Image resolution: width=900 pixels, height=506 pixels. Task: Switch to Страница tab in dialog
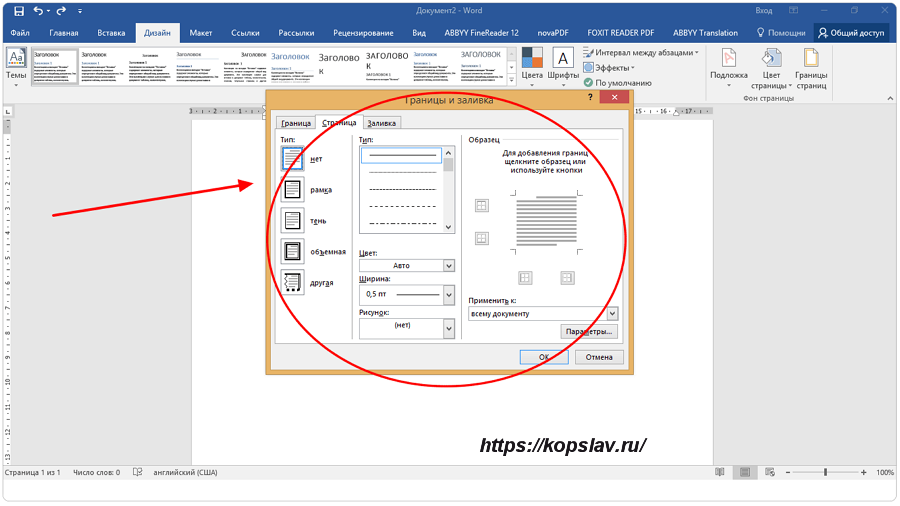pyautogui.click(x=339, y=123)
